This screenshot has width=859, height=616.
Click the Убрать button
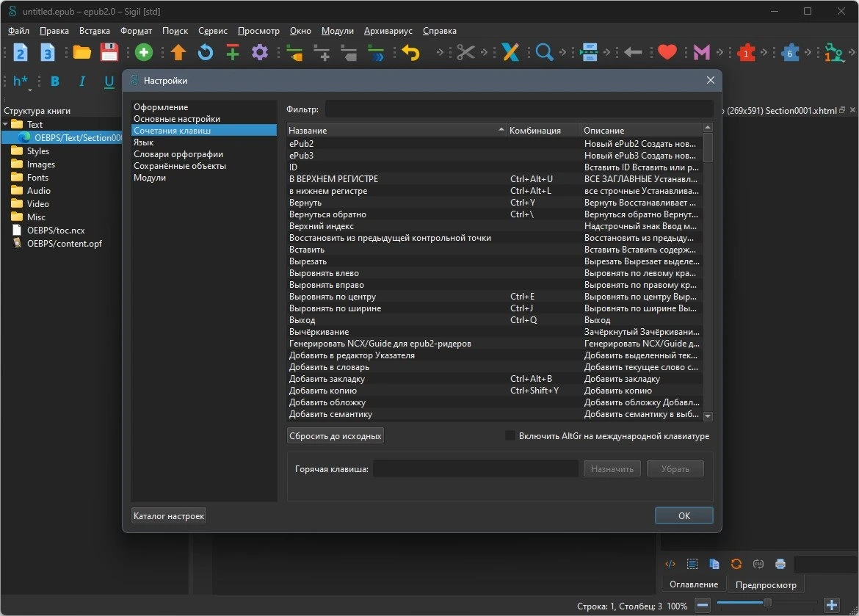tap(675, 469)
